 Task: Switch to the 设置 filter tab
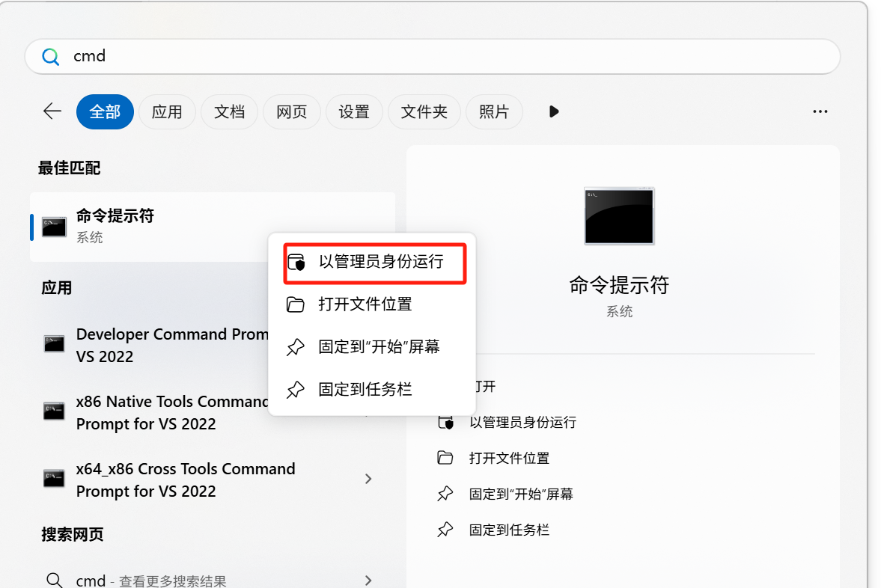point(354,111)
